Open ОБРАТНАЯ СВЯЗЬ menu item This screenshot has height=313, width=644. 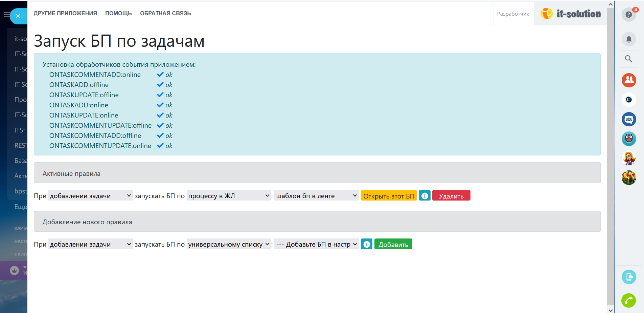[x=165, y=13]
